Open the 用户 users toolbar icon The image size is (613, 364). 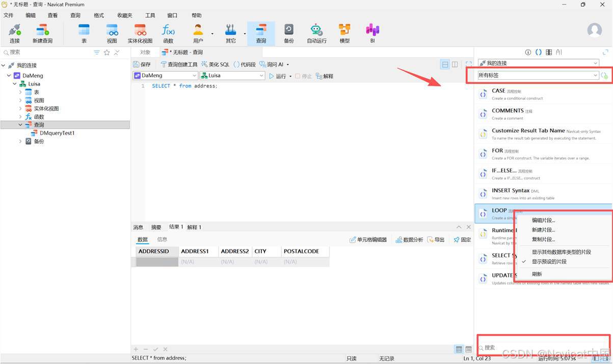(198, 34)
